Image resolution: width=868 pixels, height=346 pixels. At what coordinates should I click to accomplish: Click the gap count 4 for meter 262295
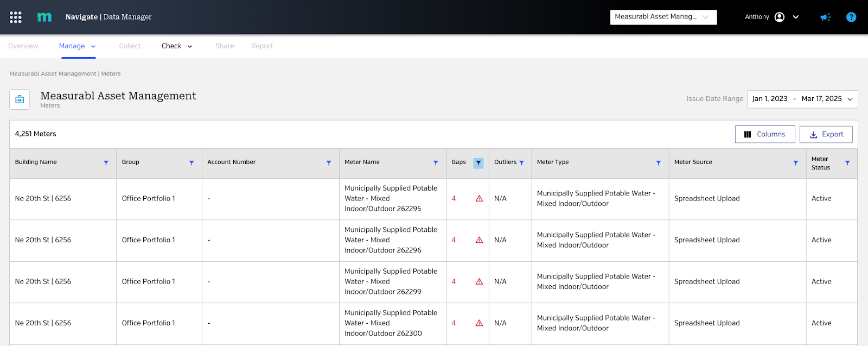click(x=454, y=199)
